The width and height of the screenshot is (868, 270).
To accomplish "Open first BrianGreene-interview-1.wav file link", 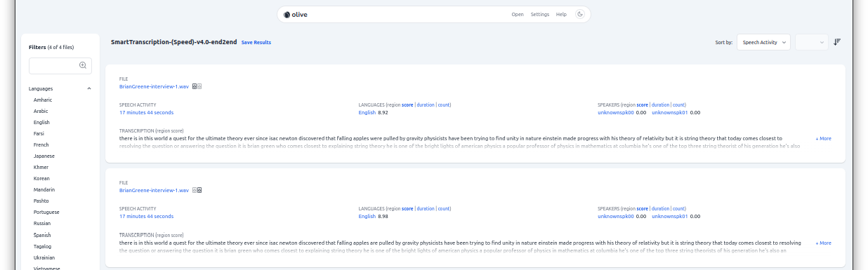I will 154,86.
